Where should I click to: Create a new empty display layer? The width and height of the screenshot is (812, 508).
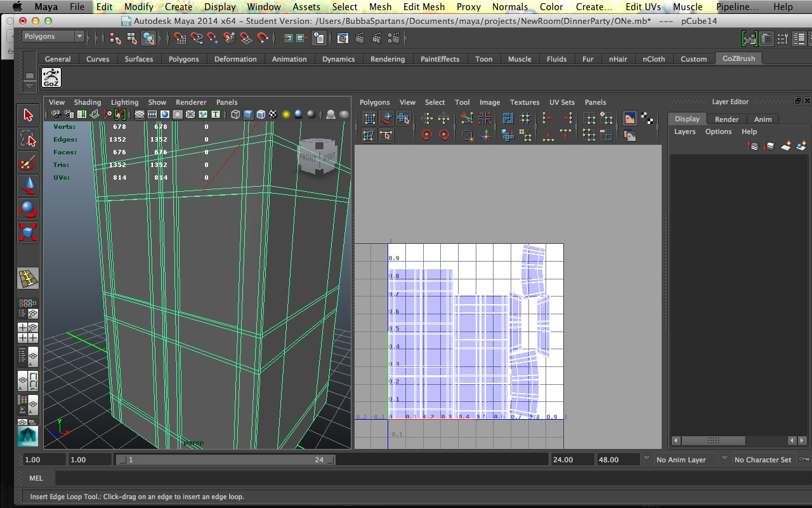[x=785, y=146]
